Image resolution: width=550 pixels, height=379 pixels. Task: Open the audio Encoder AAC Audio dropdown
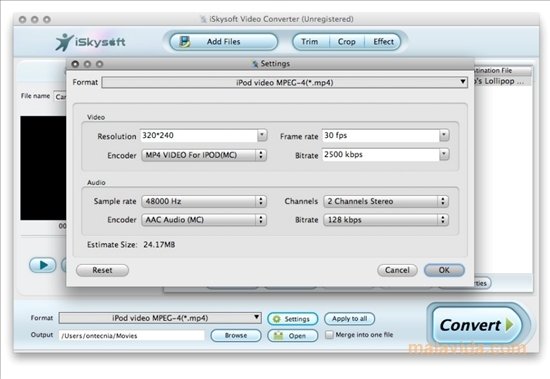pyautogui.click(x=204, y=220)
